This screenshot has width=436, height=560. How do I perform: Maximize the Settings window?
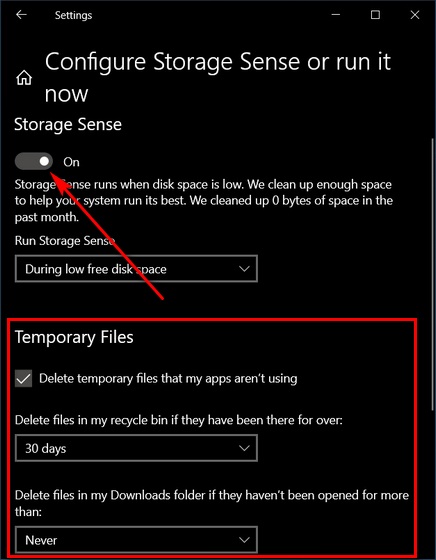[x=375, y=15]
